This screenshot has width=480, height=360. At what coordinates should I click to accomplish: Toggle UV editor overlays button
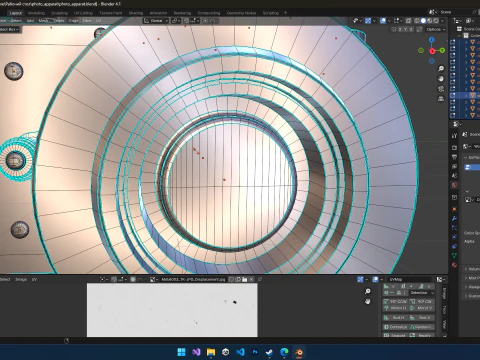point(375,279)
